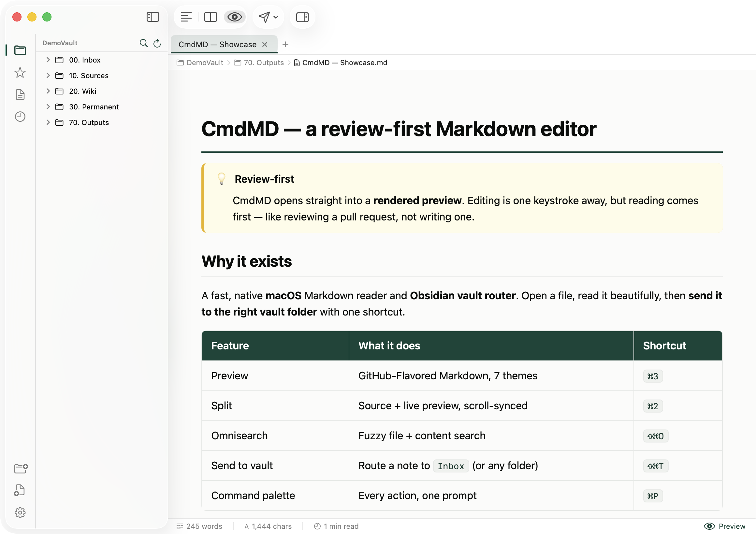This screenshot has height=534, width=756.
Task: Open the send dropdown arrow next to paper plane
Action: point(276,17)
